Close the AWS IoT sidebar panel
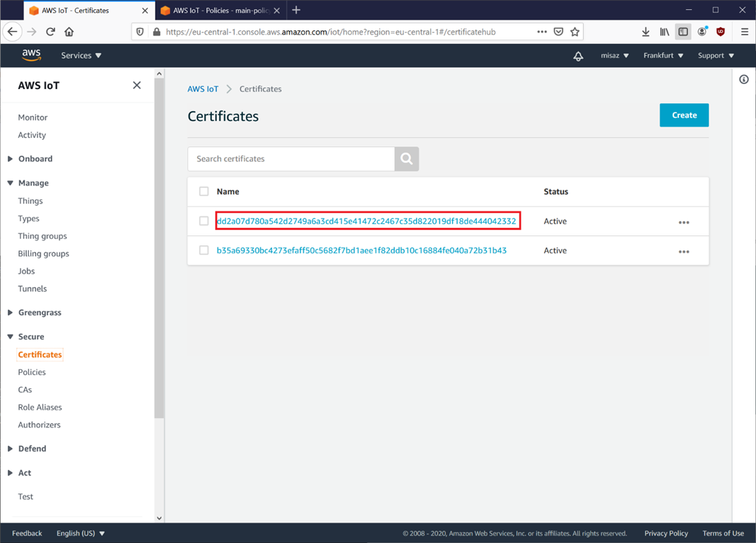 pyautogui.click(x=136, y=86)
